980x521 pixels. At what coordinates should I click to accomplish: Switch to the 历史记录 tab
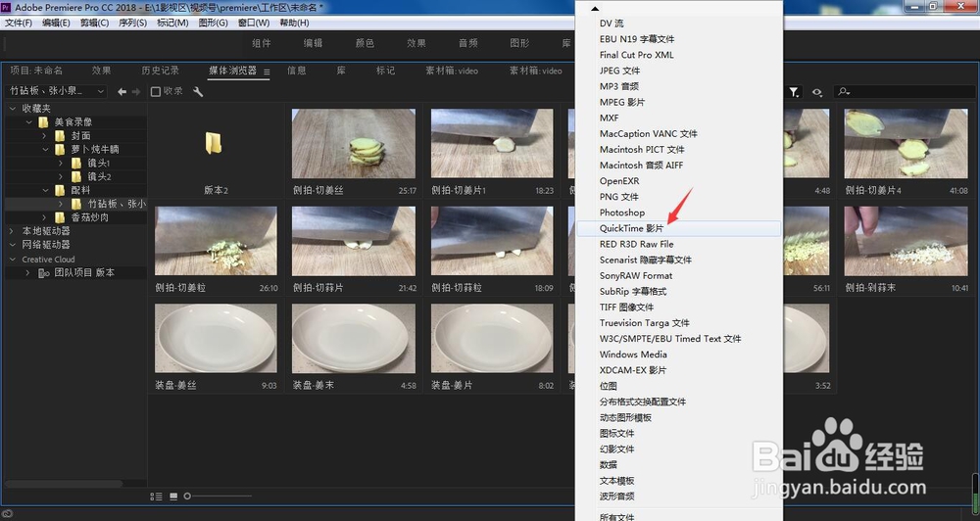[160, 71]
